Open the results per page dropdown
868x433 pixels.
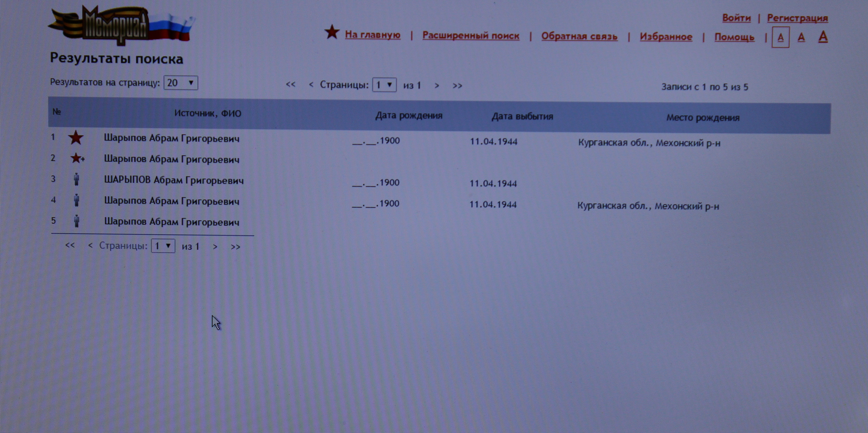181,83
